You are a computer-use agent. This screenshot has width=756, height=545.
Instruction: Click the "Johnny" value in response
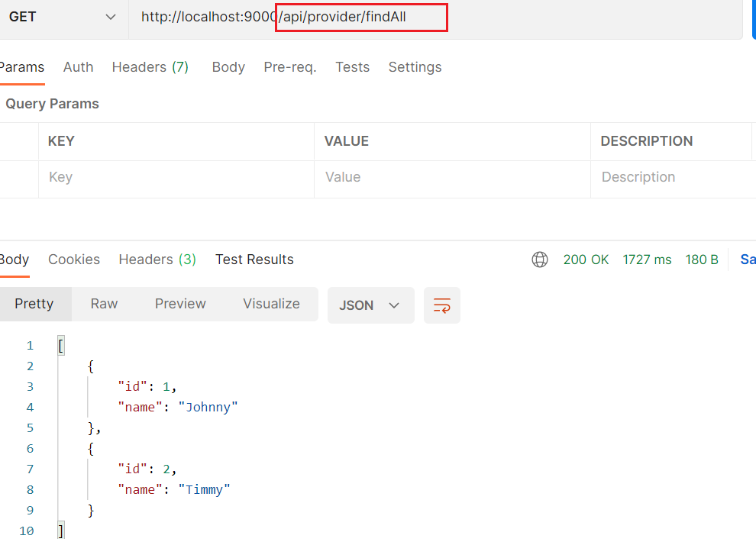[208, 407]
